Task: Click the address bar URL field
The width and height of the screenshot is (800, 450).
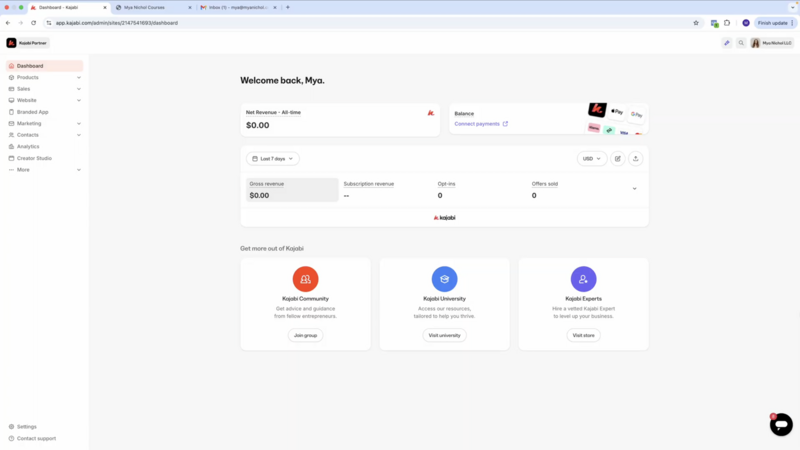Action: (x=370, y=23)
